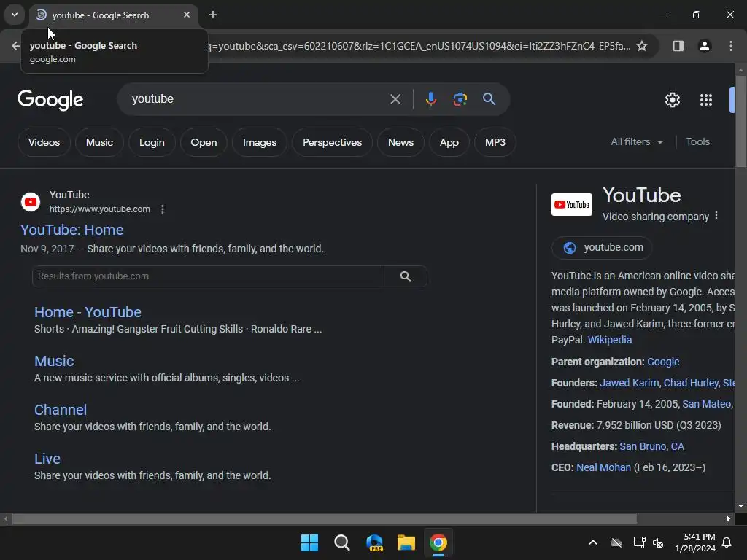Switch to Images results
This screenshot has height=560, width=747.
(259, 142)
